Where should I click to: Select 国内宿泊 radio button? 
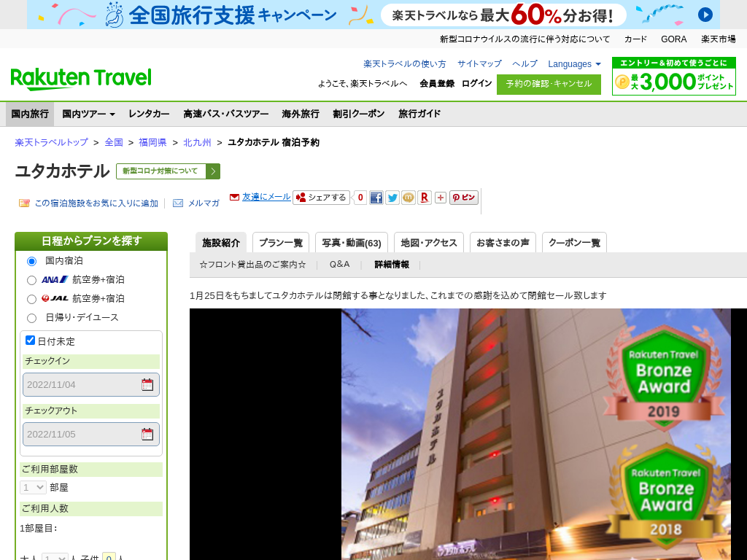tap(31, 261)
